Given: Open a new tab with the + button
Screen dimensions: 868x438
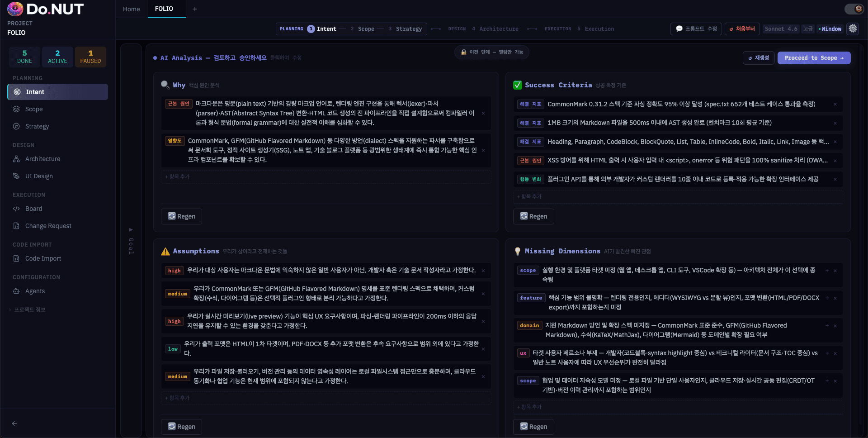Looking at the screenshot, I should 194,9.
